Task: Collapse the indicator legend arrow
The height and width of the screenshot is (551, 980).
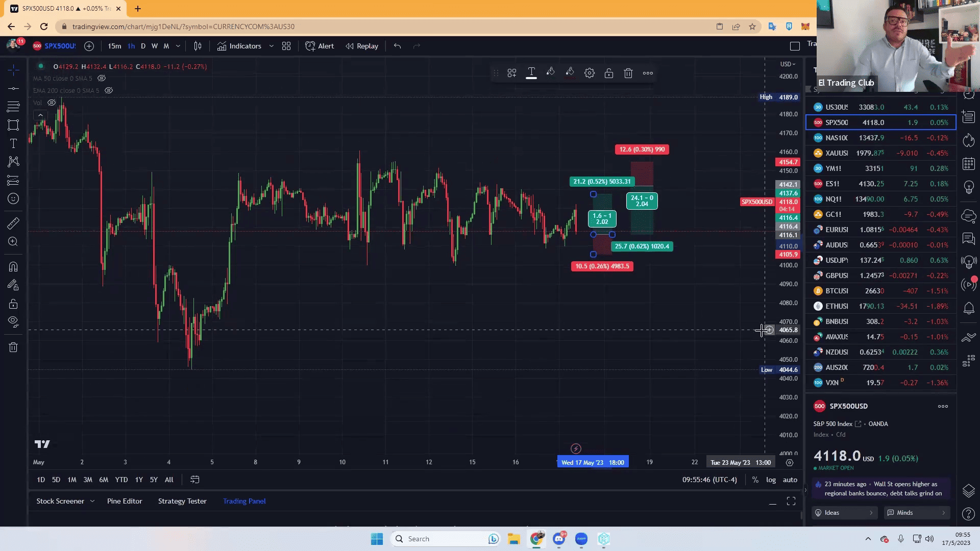Action: 40,115
